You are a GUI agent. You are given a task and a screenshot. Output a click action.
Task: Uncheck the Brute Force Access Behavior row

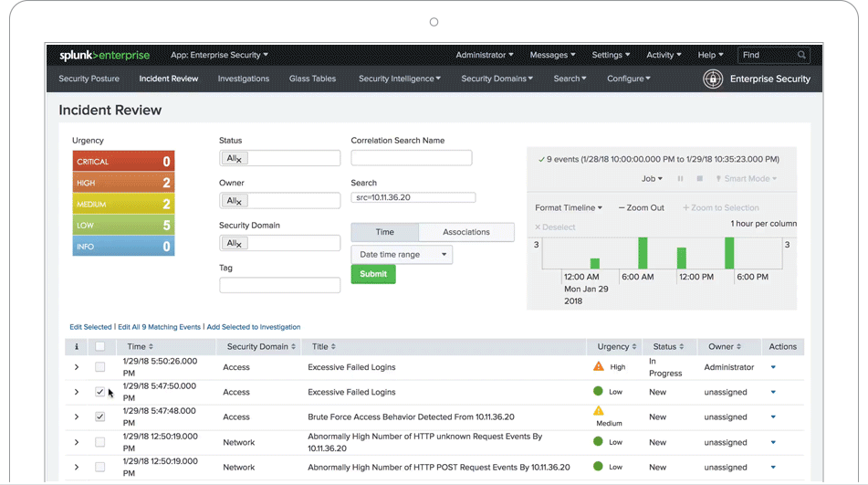click(99, 416)
